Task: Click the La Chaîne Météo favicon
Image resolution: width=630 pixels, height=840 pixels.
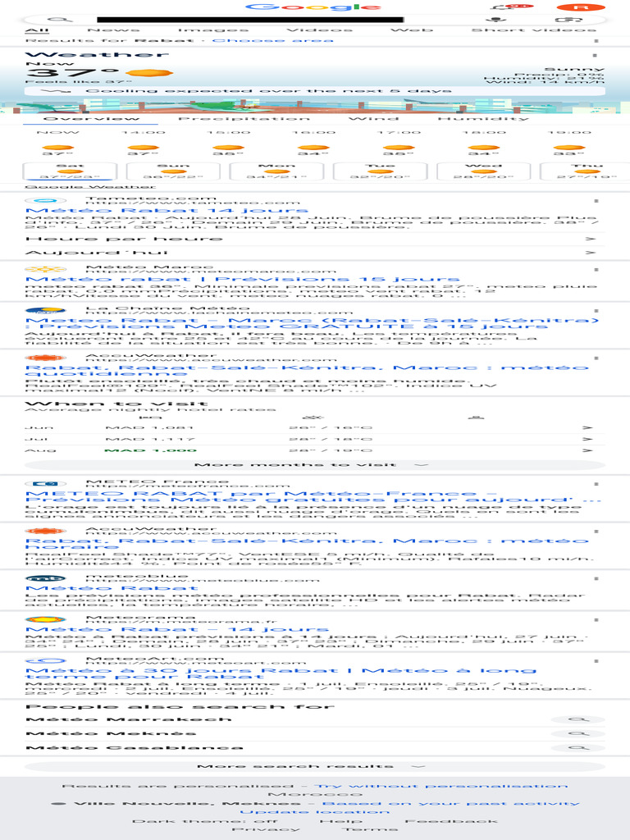Action: click(46, 310)
